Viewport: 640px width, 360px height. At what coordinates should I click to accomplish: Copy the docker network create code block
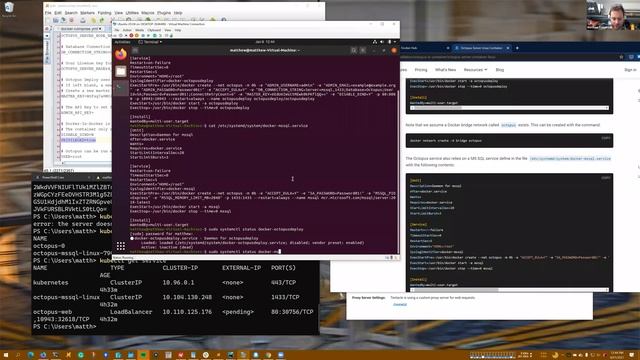[x=606, y=138]
